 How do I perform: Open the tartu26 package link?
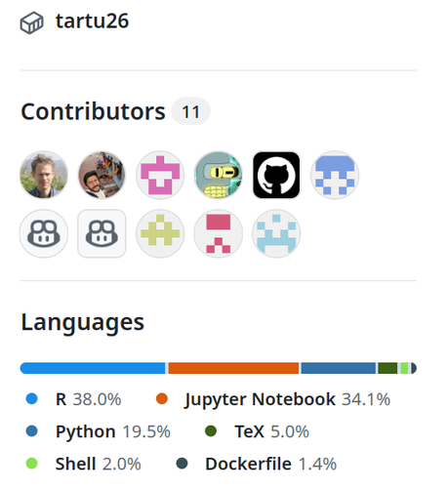pos(92,21)
